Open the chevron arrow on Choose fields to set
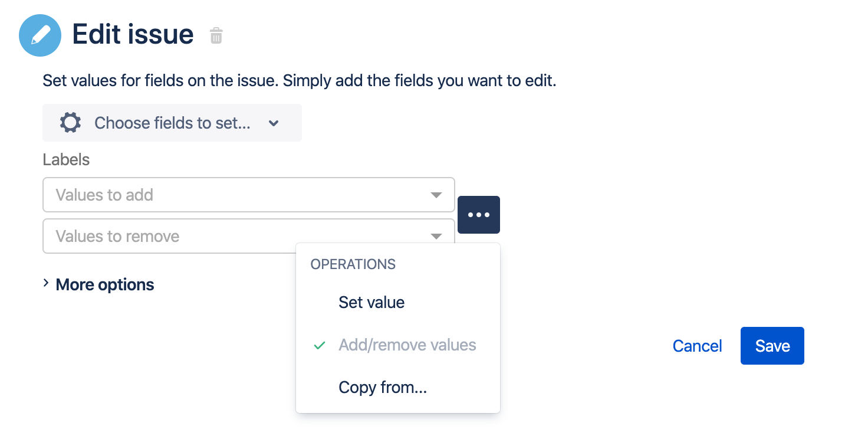868x439 pixels. [x=274, y=123]
